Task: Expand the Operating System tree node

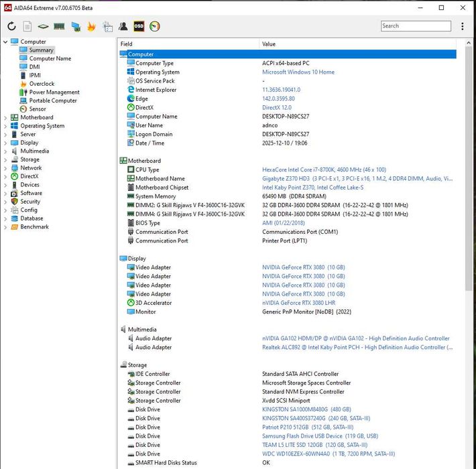Action: [5, 126]
